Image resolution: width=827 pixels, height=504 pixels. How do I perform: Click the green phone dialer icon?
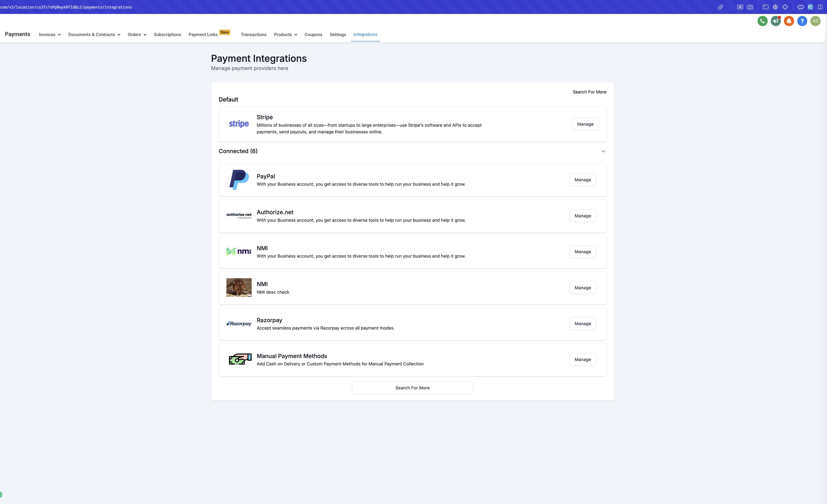pos(762,21)
